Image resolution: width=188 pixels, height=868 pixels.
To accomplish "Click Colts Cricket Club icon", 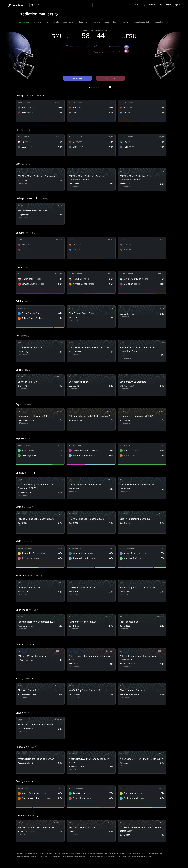I will [x=19, y=313].
